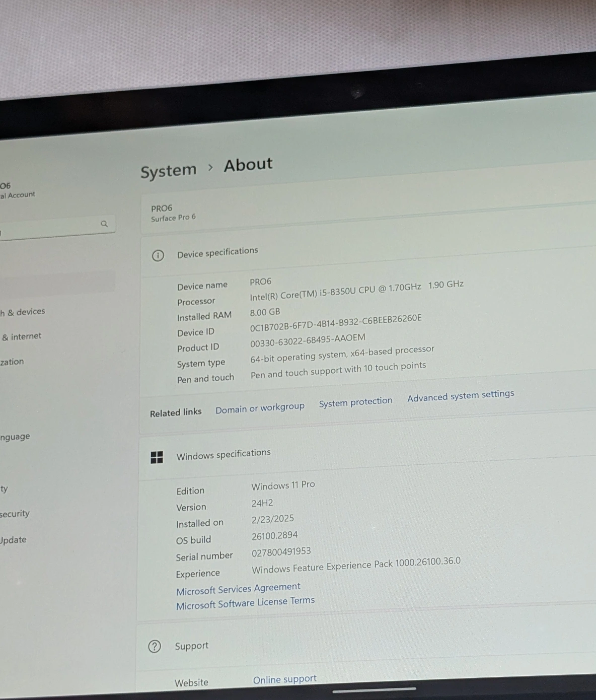This screenshot has width=596, height=700.
Task: Click the search magnifier icon in sidebar
Action: [x=104, y=224]
